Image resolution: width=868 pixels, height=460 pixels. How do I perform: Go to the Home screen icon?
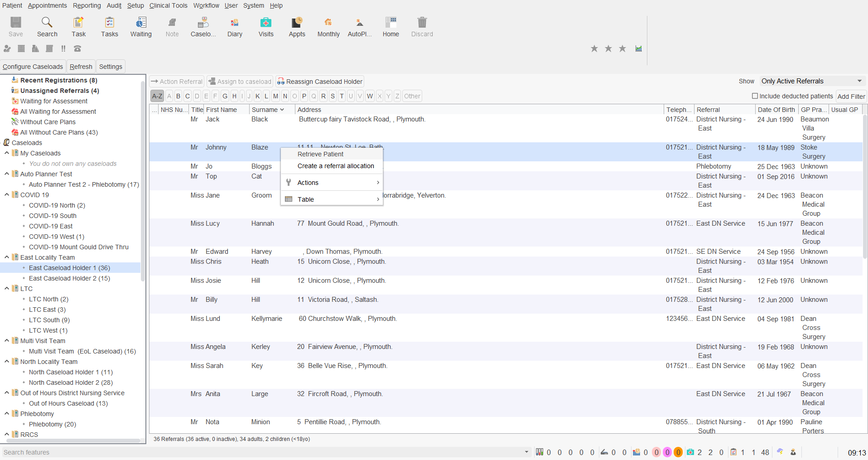click(x=391, y=27)
